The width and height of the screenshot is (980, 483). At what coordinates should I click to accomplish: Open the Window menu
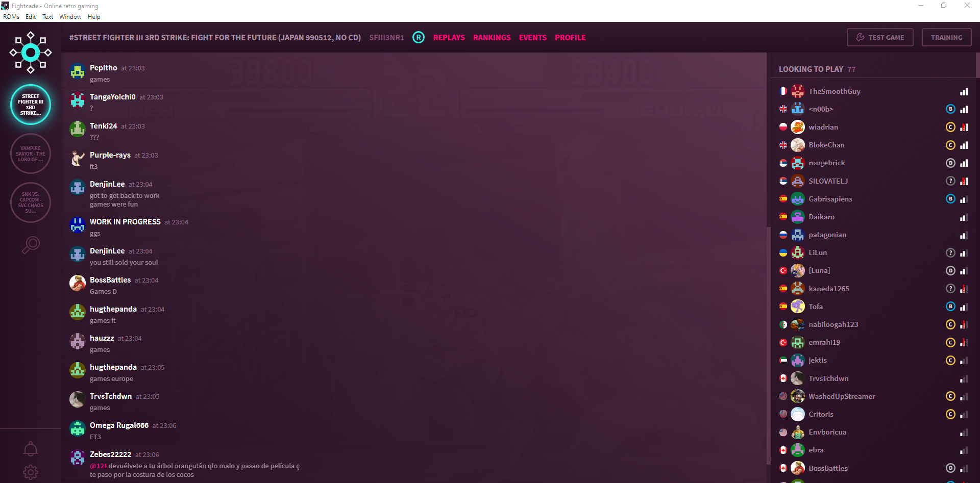[x=70, y=17]
